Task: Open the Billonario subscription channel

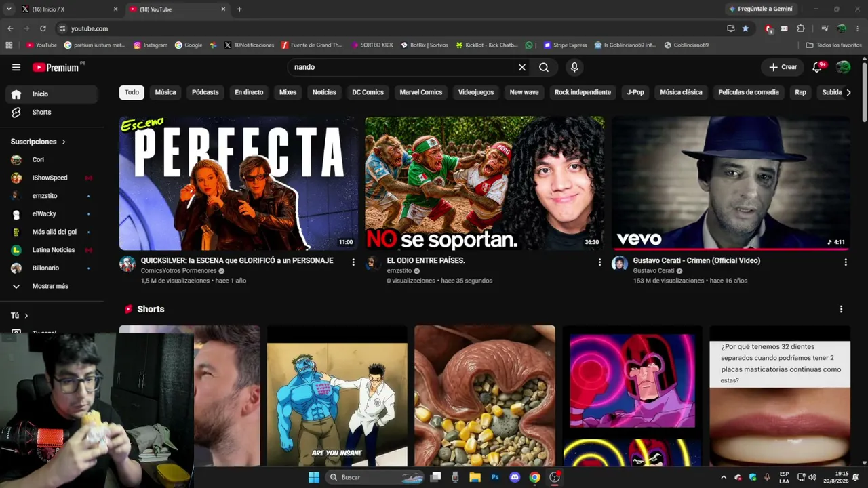Action: pos(52,268)
